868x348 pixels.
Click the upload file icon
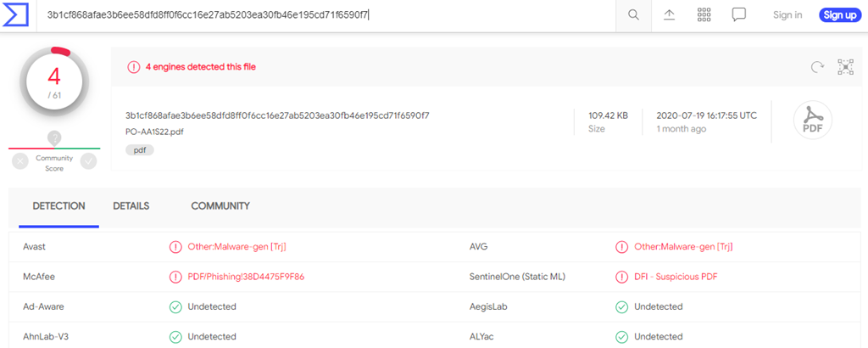pos(669,15)
